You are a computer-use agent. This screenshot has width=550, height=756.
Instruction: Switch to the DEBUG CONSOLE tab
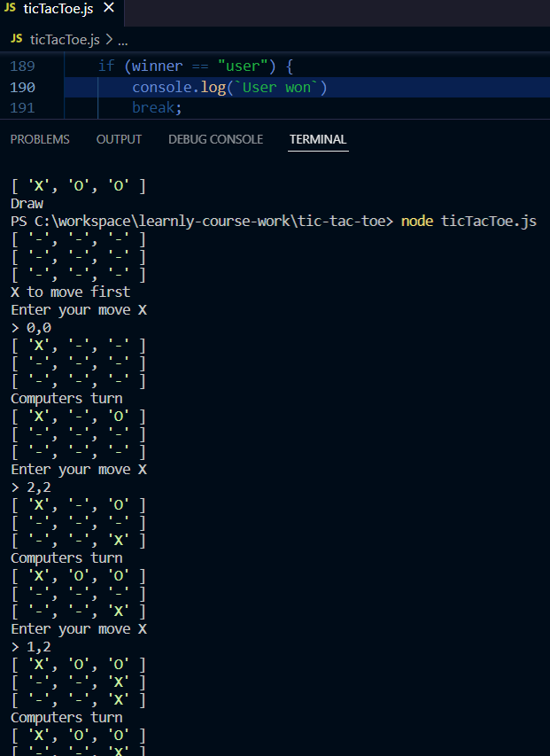(x=216, y=139)
